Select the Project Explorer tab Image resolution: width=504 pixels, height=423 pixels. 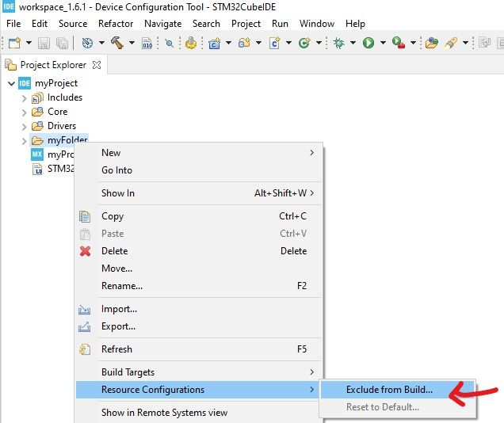click(53, 65)
